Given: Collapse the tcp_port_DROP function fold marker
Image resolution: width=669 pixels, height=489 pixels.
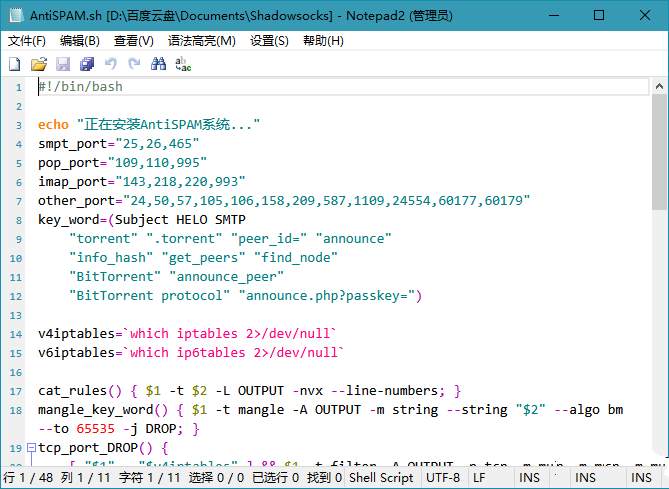Looking at the screenshot, I should (31, 447).
